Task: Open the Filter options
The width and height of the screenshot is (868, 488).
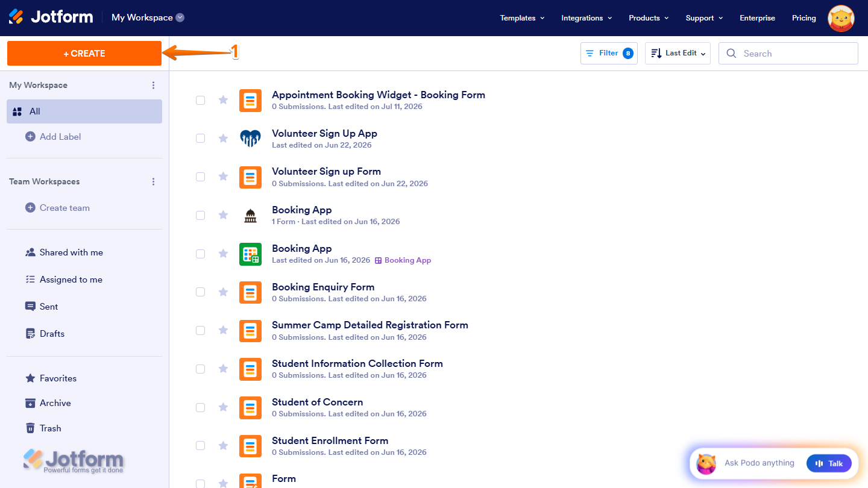Action: point(609,53)
